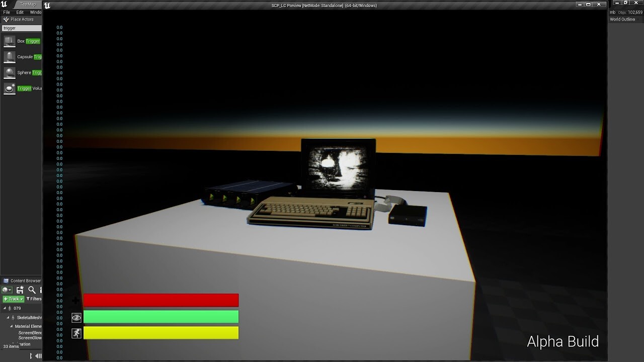Screen dimensions: 644x362
Task: Click the search icon in the Sequencer toolbar
Action: pos(31,290)
